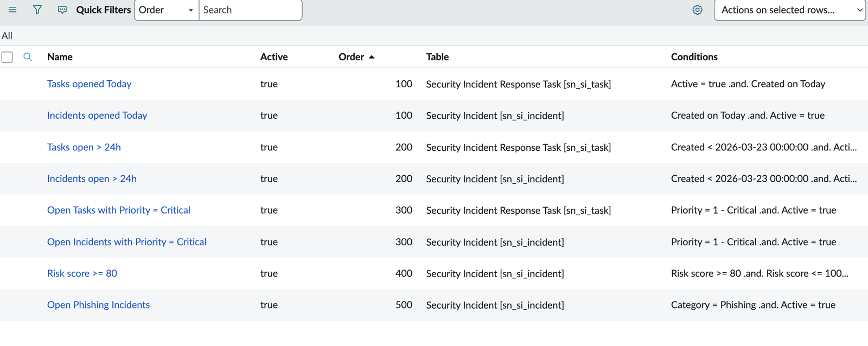Click the All breadcrumb filter

tap(7, 36)
